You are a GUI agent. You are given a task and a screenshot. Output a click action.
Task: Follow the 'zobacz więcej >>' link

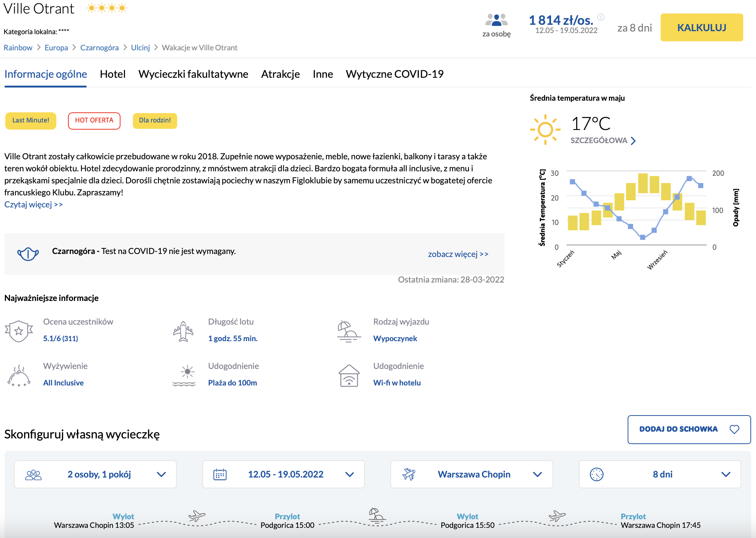[458, 254]
